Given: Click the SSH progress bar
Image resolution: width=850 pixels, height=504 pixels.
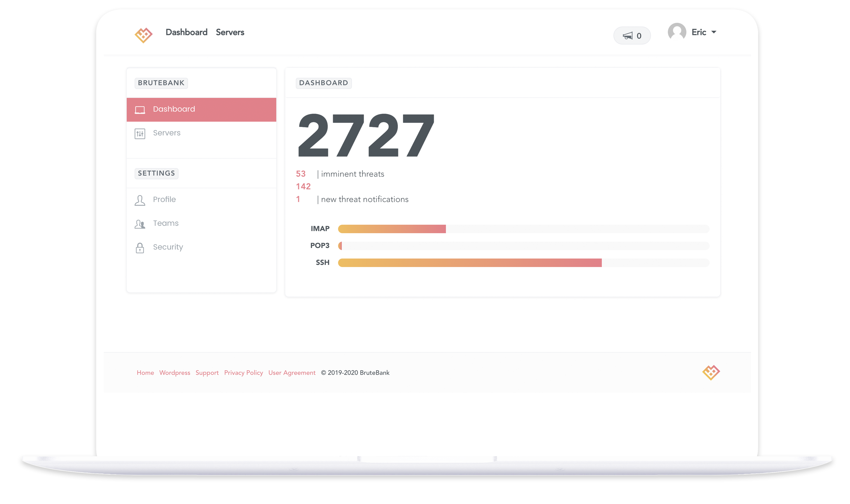Looking at the screenshot, I should point(523,263).
